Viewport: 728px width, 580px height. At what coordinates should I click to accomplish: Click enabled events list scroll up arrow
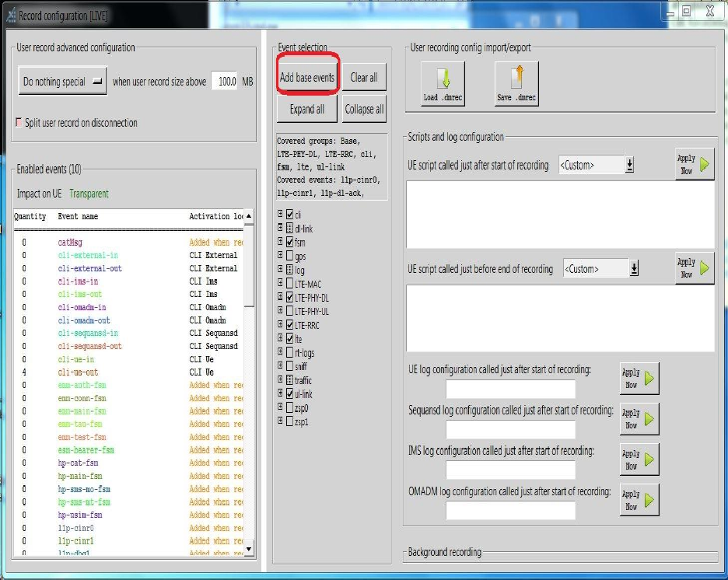pyautogui.click(x=249, y=216)
